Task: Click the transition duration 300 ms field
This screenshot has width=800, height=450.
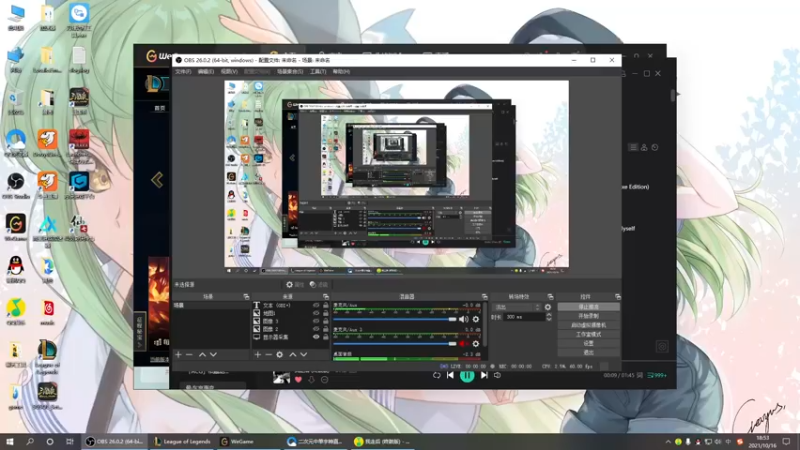Action: [524, 317]
